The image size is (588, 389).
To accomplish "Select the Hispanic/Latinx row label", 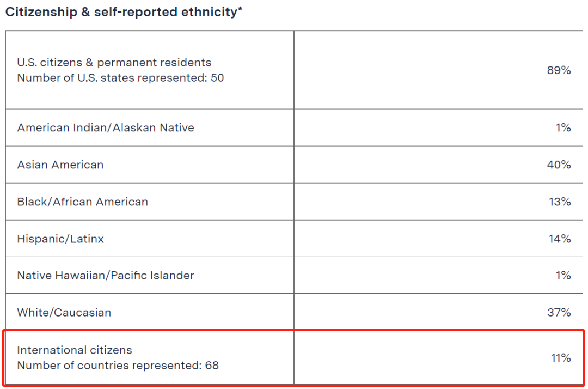I will click(x=60, y=239).
